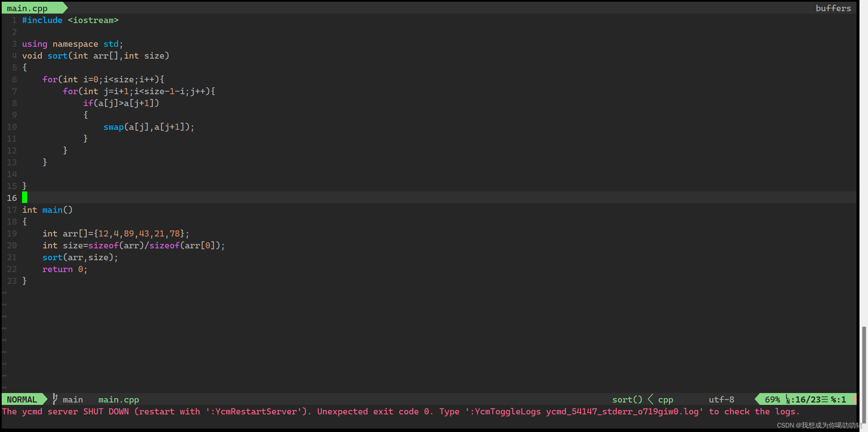Click the 'main' branch name in statusline
This screenshot has width=868, height=432.
coord(73,400)
